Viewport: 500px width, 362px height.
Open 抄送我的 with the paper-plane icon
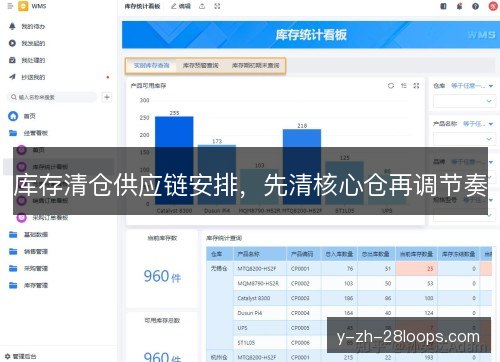point(28,77)
